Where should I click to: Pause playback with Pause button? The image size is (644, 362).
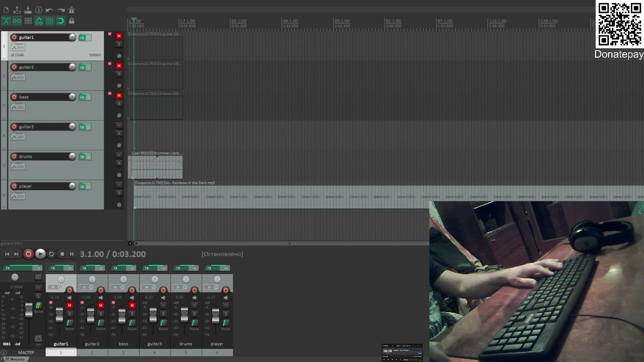pos(71,254)
